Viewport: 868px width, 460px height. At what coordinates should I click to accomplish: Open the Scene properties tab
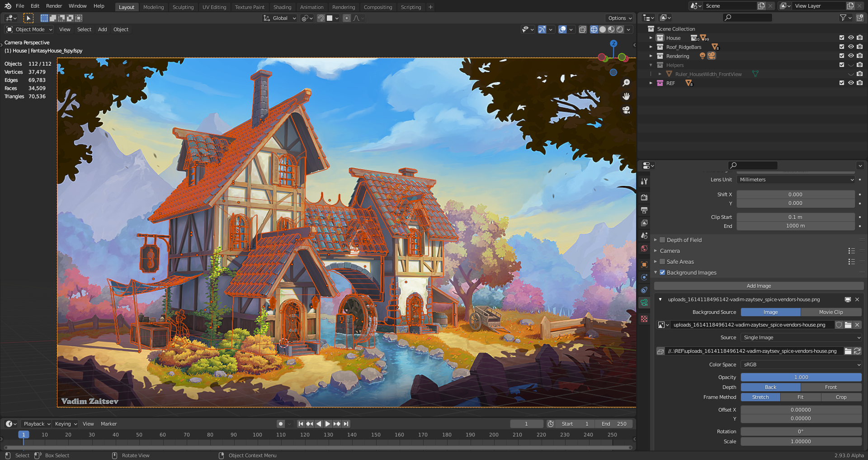(644, 236)
